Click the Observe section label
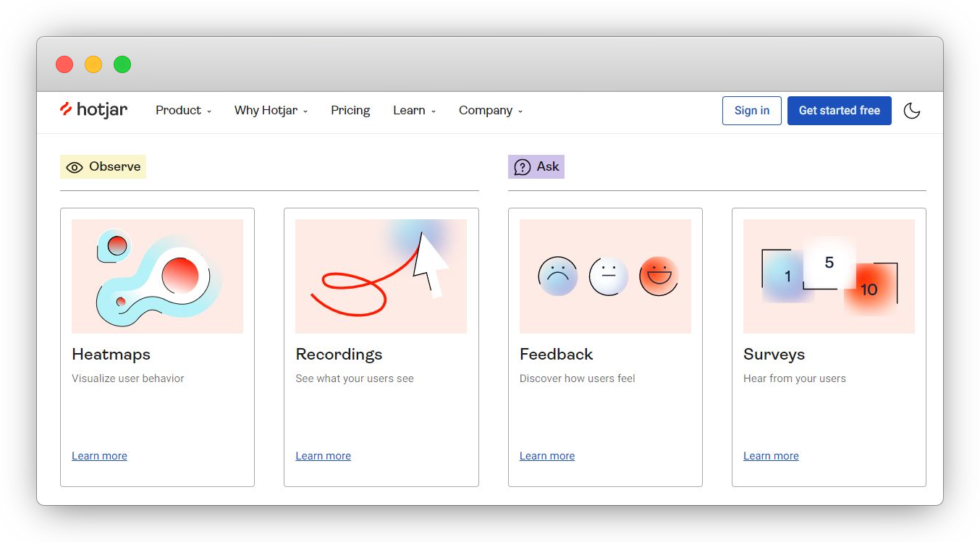 tap(103, 166)
